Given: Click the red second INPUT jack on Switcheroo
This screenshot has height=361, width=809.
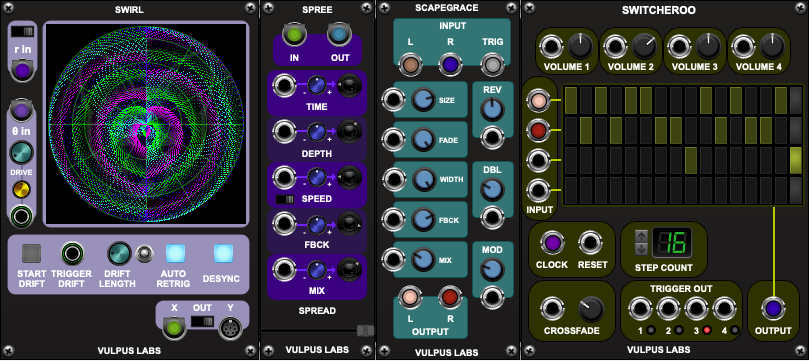Looking at the screenshot, I should 538,131.
